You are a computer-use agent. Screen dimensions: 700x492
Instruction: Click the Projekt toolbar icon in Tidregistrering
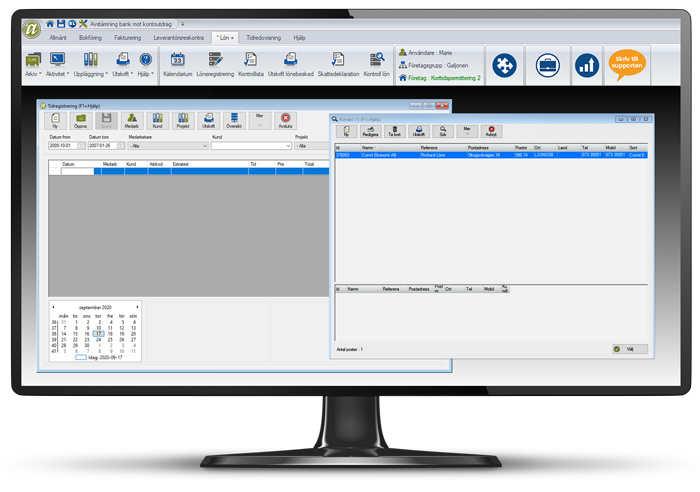pyautogui.click(x=183, y=121)
